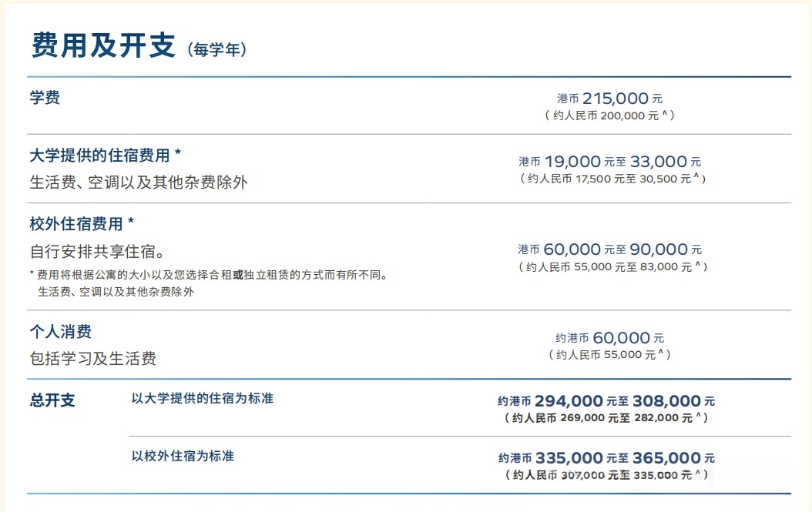Viewport: 812px width, 512px height.
Task: Click 约港币 335,000 元至 365,000 元 total
Action: (606, 458)
